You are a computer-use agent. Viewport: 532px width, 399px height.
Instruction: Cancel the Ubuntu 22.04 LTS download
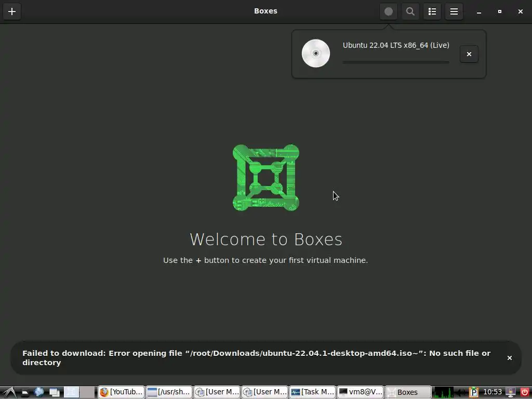click(469, 54)
